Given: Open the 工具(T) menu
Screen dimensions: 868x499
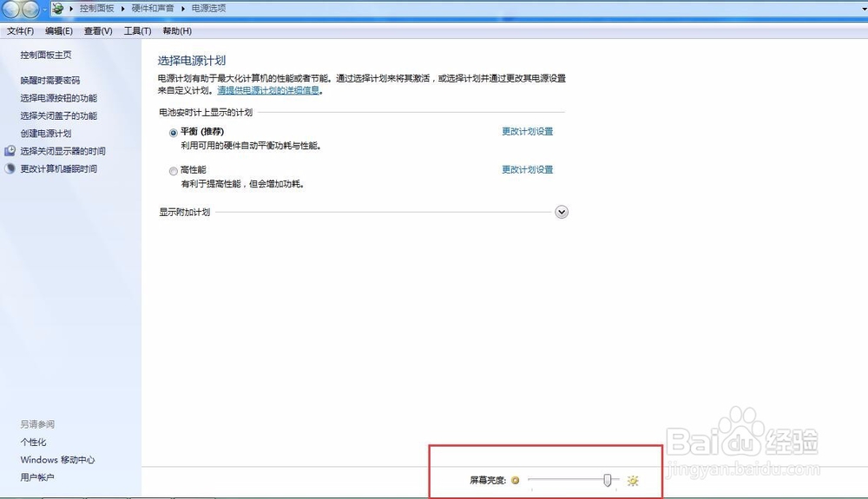Looking at the screenshot, I should point(137,31).
